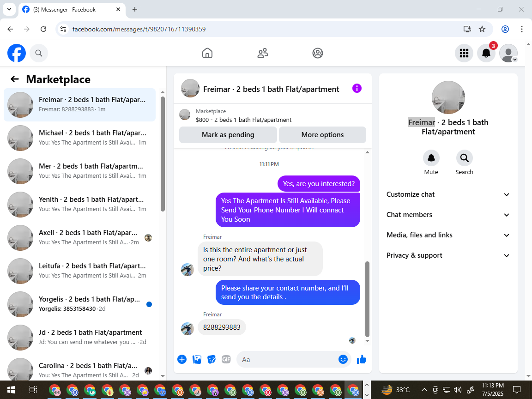The image size is (532, 399).
Task: Open Chrome three-dot menu
Action: tap(522, 29)
